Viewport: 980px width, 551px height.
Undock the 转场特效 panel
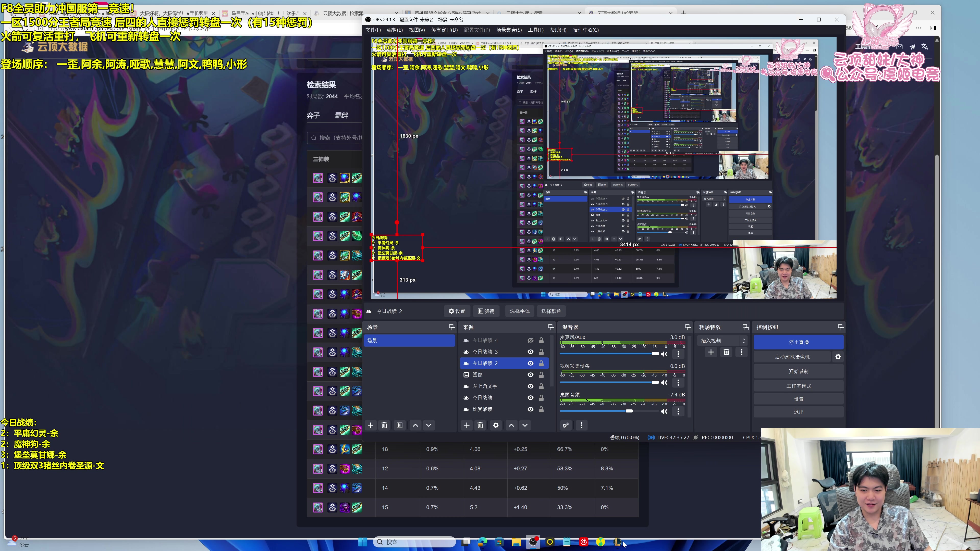(745, 327)
